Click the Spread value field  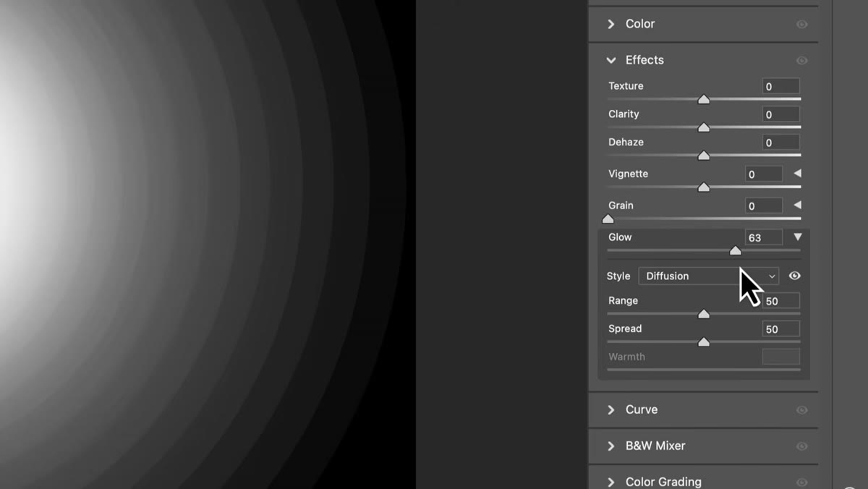781,329
